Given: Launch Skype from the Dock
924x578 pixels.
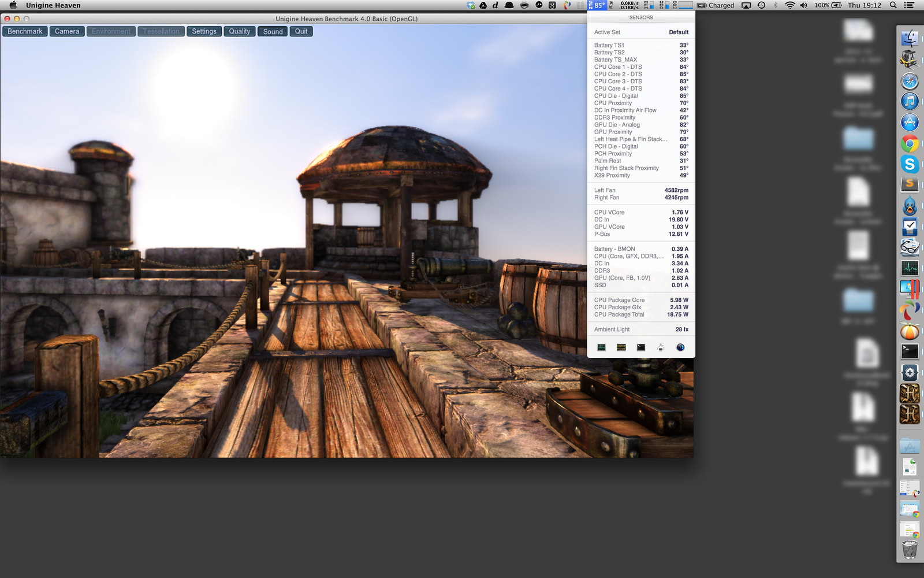Looking at the screenshot, I should click(910, 164).
